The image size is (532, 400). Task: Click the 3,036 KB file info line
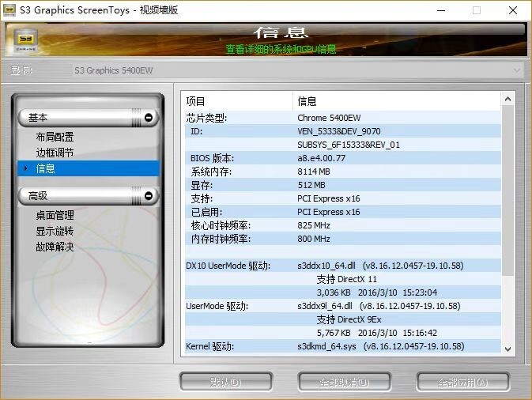(x=376, y=292)
